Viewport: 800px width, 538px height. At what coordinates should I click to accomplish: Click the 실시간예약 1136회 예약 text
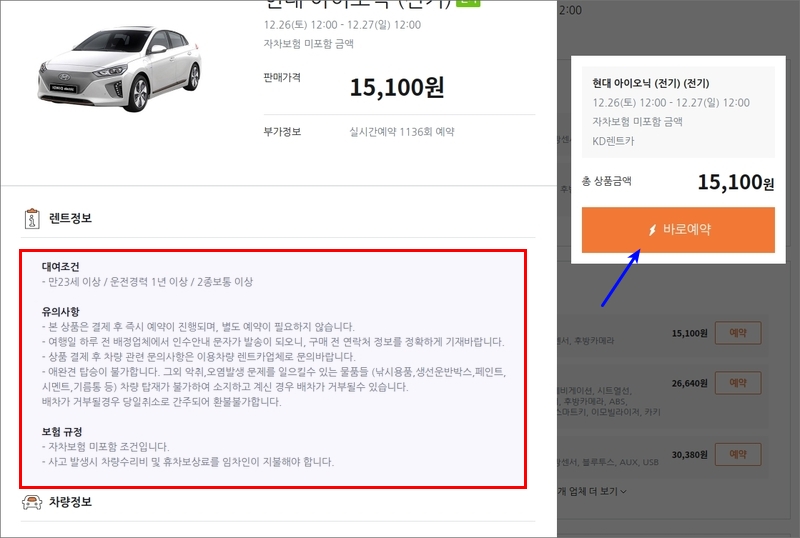tap(402, 132)
